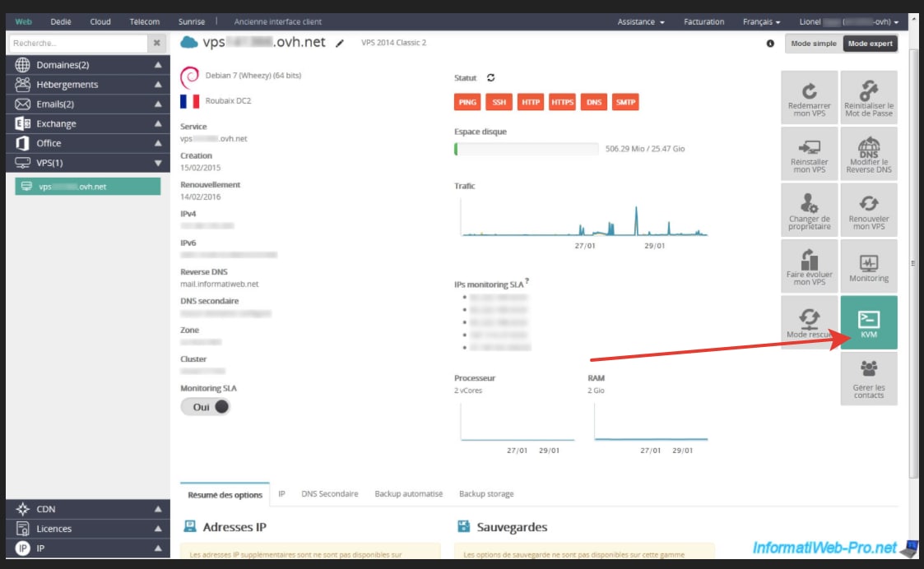Click the globe icon for Domaines
The image size is (924, 569).
[x=22, y=65]
